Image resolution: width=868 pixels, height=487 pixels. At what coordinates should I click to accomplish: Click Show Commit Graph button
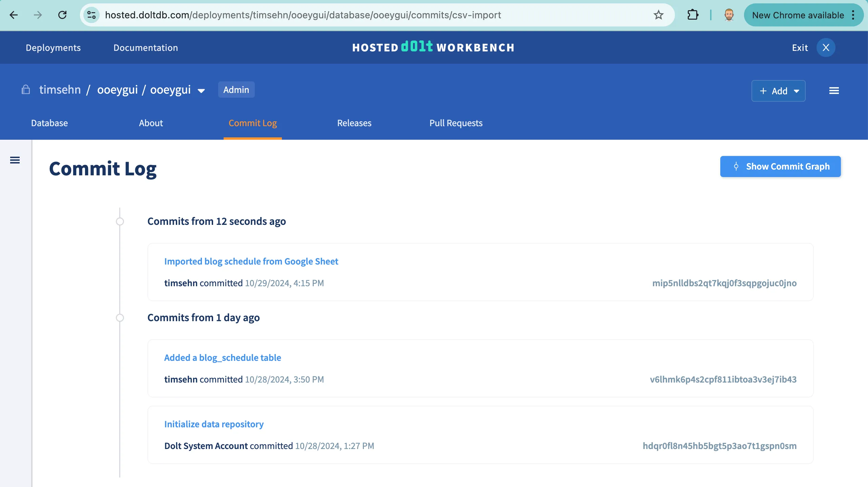point(780,167)
